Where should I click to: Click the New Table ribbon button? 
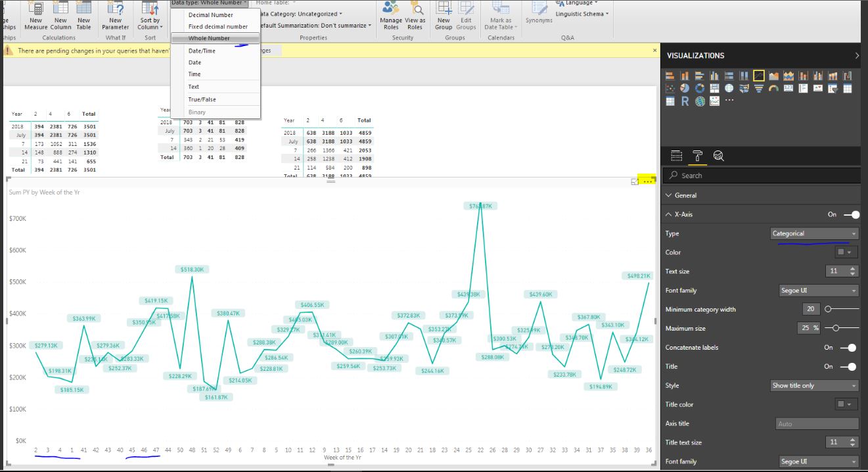point(83,16)
